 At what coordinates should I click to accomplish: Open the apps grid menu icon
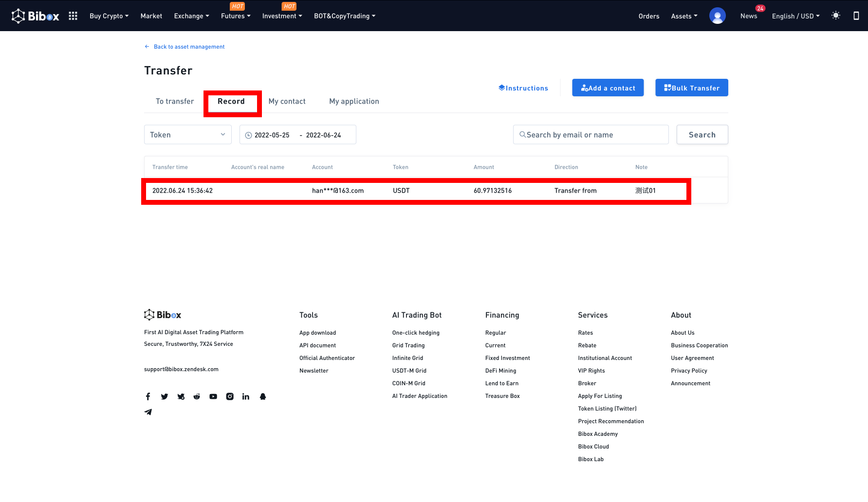[73, 16]
